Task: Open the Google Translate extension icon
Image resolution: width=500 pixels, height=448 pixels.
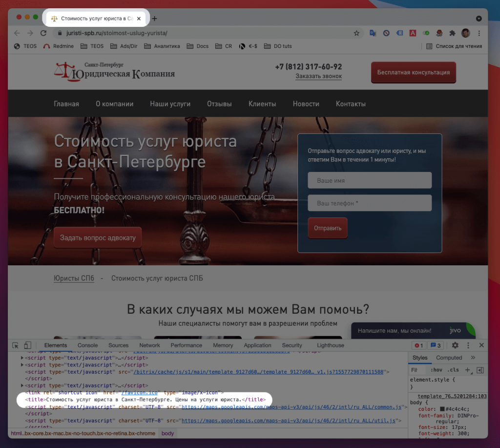Action: pyautogui.click(x=373, y=33)
